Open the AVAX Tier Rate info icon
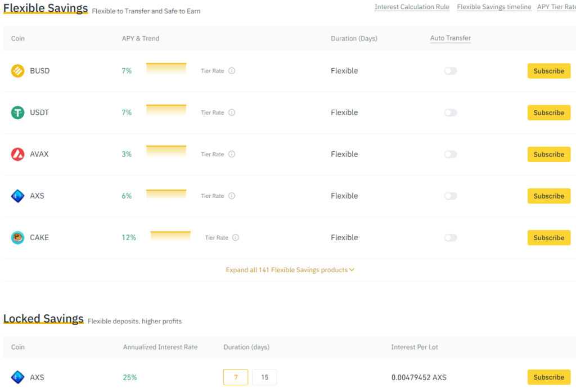Image resolution: width=576 pixels, height=392 pixels. point(232,154)
